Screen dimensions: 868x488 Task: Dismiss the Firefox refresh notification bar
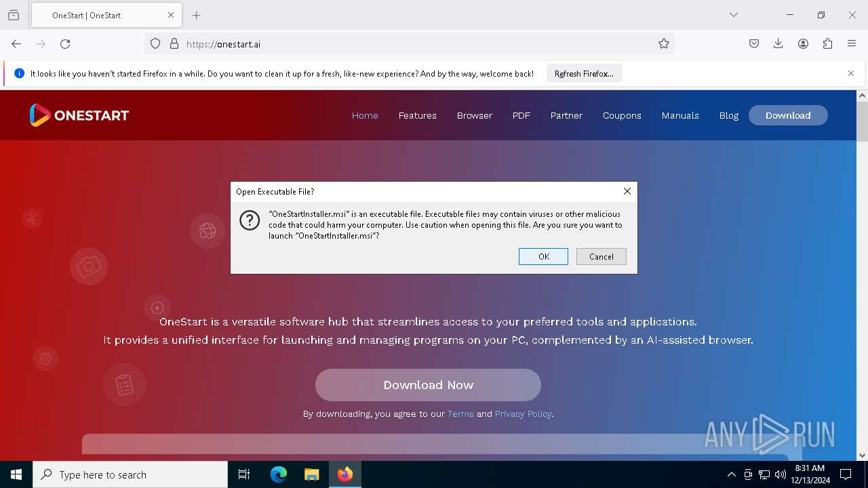click(x=851, y=73)
